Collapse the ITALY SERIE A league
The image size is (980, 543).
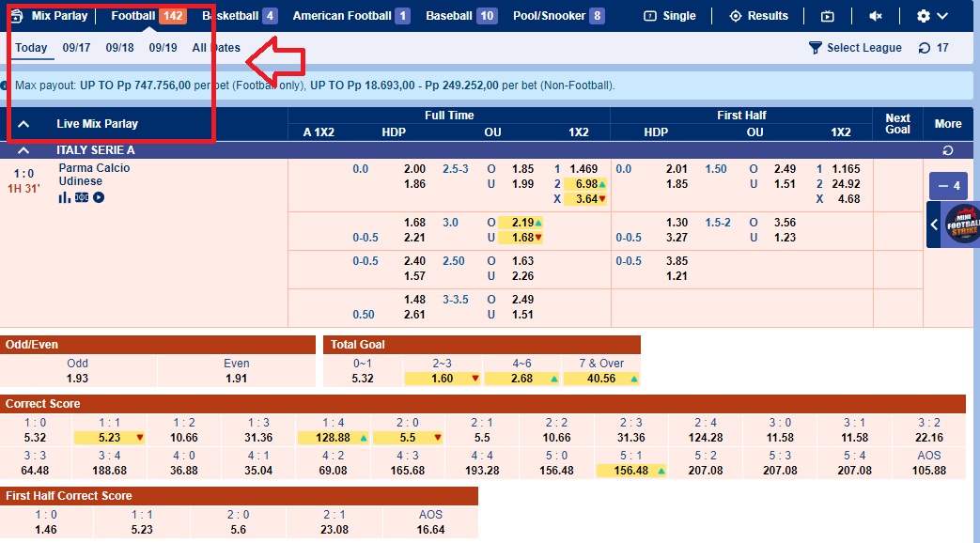(23, 150)
